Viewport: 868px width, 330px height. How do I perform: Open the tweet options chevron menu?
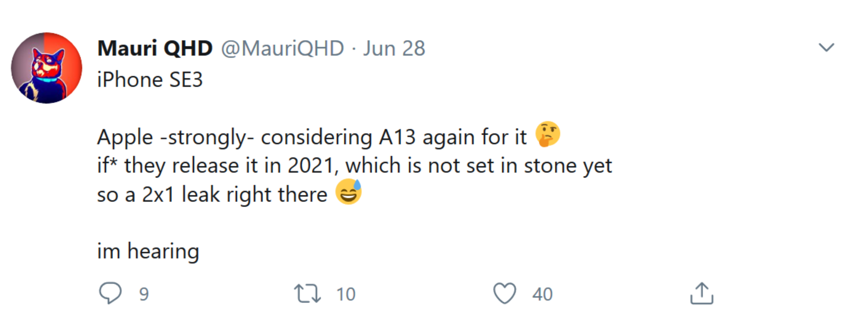pyautogui.click(x=826, y=48)
